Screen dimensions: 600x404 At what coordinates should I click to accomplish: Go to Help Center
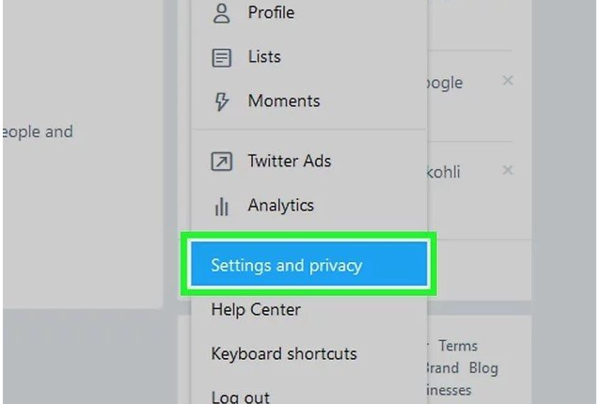point(256,310)
